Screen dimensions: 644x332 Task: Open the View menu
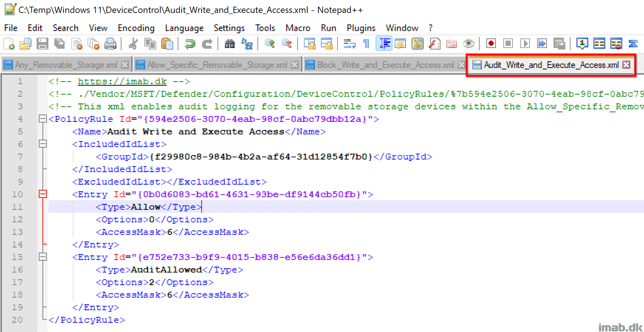pyautogui.click(x=98, y=28)
